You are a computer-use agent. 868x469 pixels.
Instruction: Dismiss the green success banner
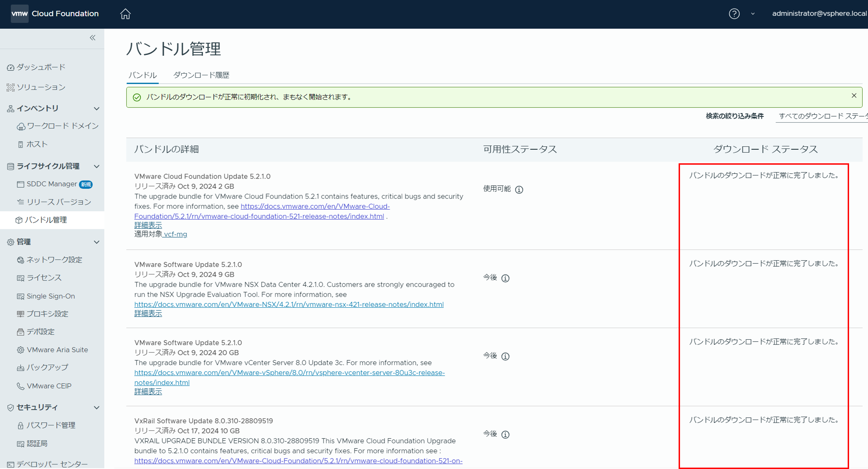854,96
